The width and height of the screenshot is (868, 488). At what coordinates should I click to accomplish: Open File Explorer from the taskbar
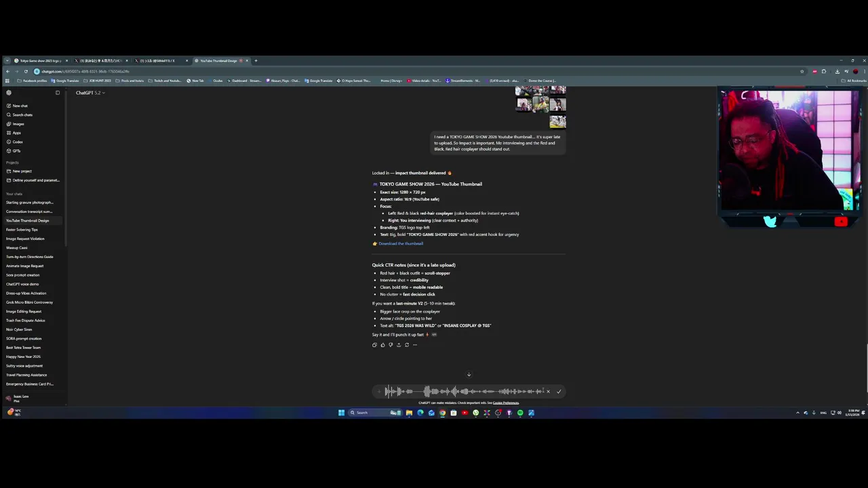tap(409, 413)
